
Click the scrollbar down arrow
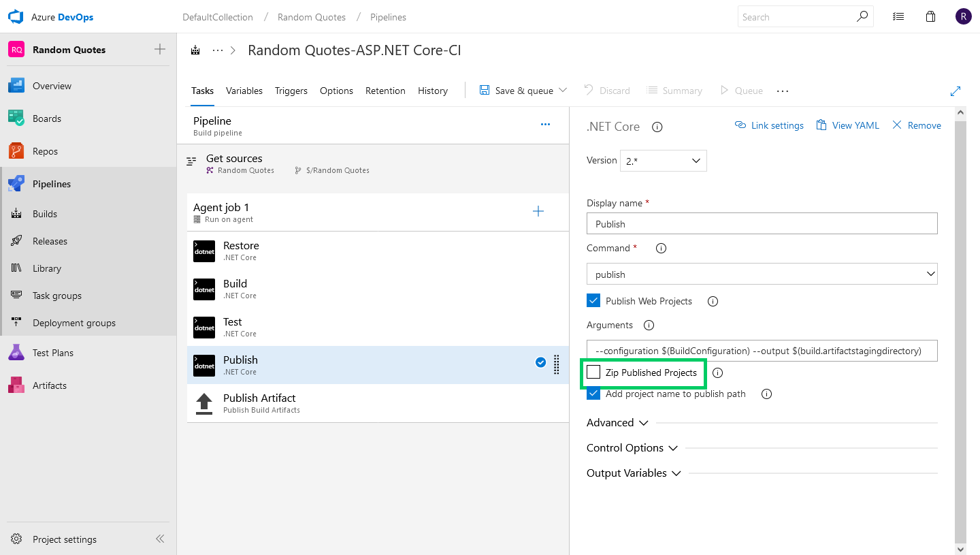960,549
